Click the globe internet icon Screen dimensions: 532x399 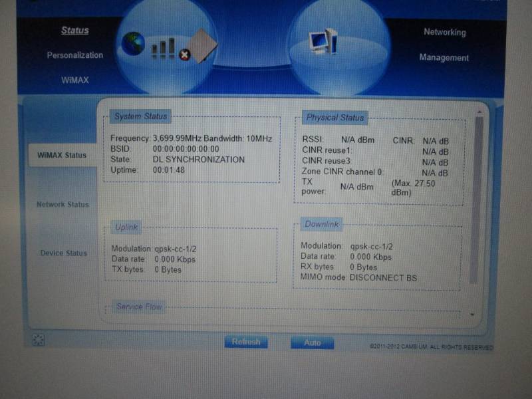(133, 43)
